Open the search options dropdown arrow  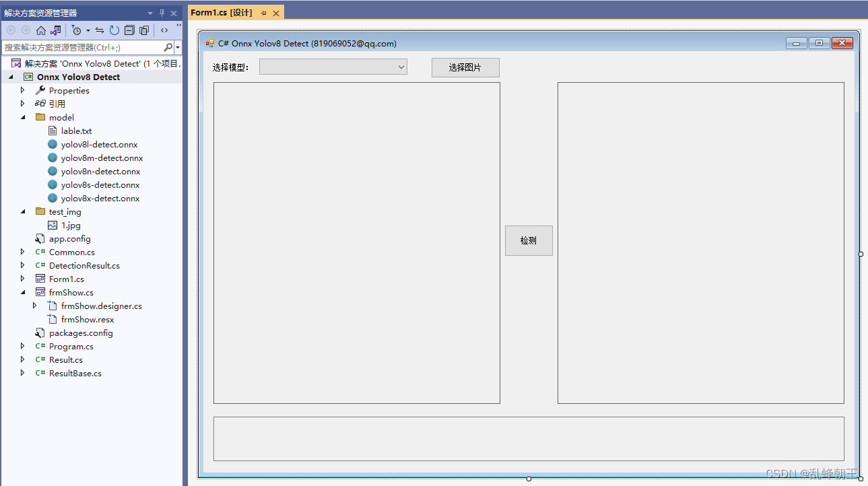coord(178,48)
